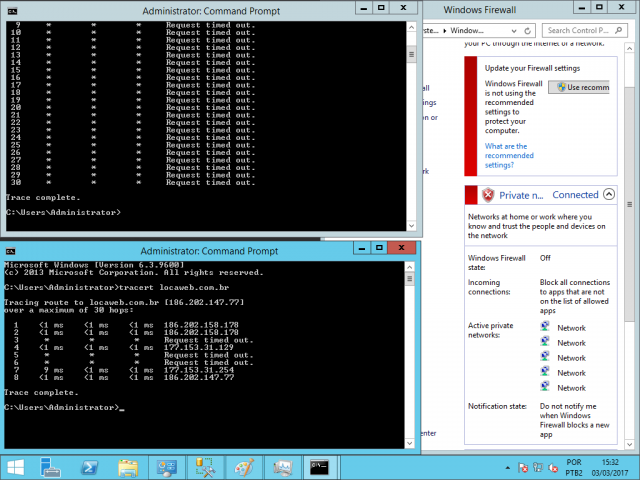Click the first Network icon in active networks
This screenshot has width=640, height=480.
(x=545, y=327)
